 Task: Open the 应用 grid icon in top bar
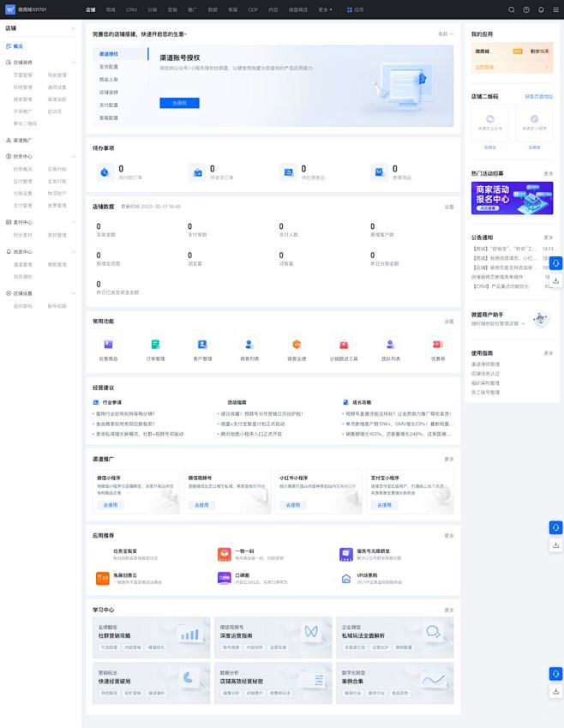(350, 9)
